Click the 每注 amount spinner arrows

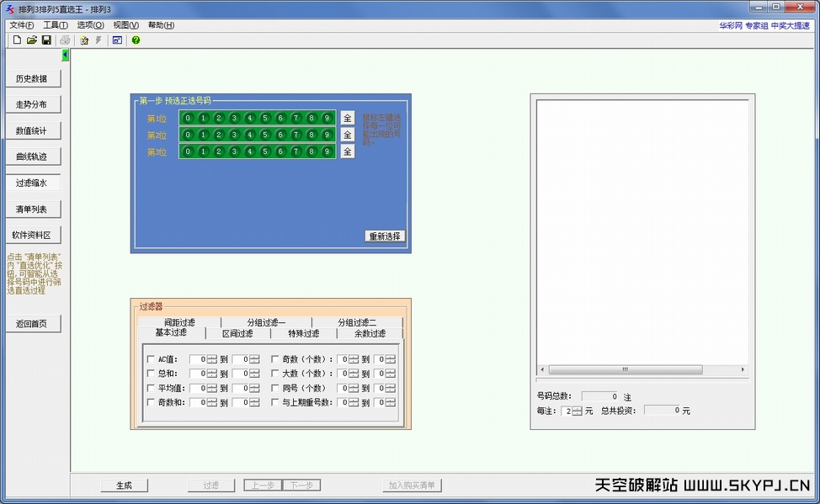tap(577, 411)
